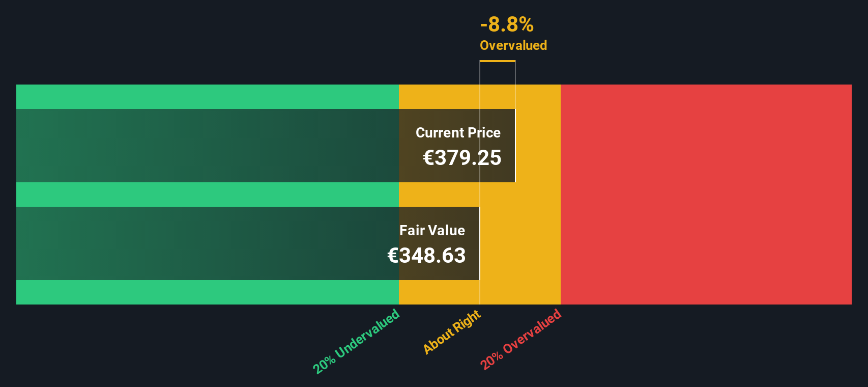Click the 20% Overvalued axis label
Screen dimensions: 868x387
coord(520,339)
